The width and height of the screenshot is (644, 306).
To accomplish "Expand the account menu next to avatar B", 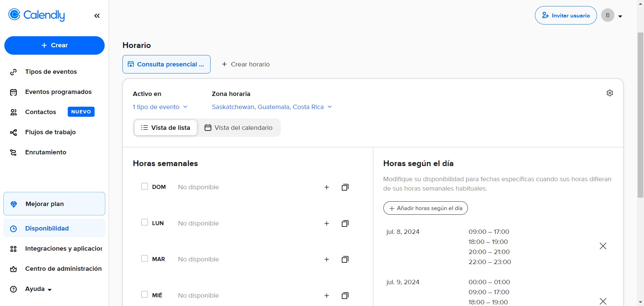I will tap(621, 15).
